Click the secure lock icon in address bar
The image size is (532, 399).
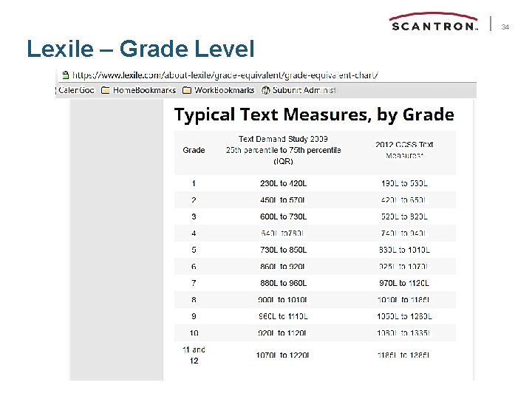(65, 75)
